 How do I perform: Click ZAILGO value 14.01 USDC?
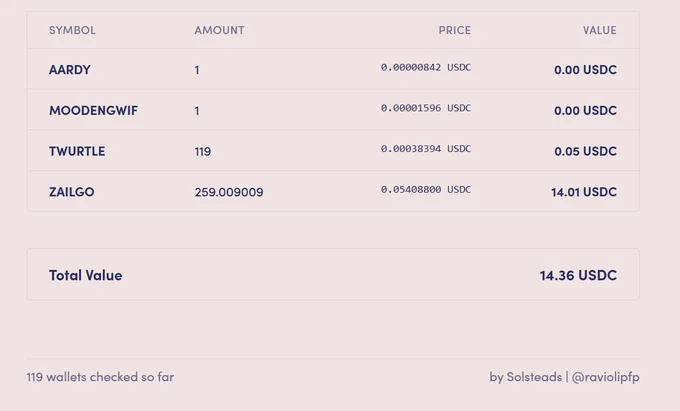tap(584, 192)
